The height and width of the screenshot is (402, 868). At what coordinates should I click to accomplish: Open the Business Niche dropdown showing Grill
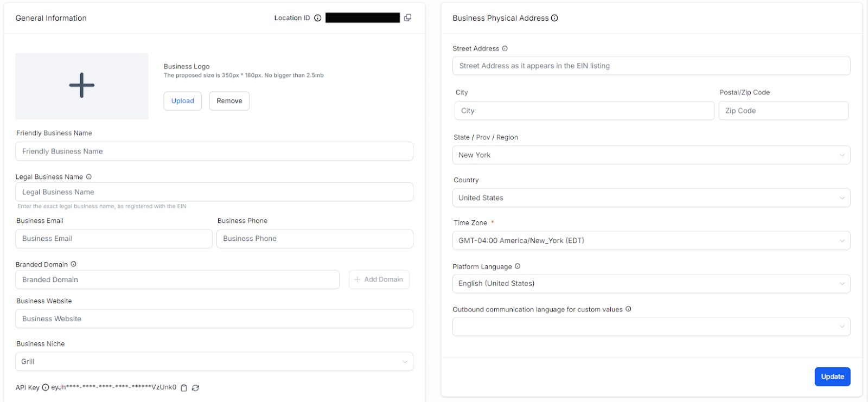(x=214, y=362)
